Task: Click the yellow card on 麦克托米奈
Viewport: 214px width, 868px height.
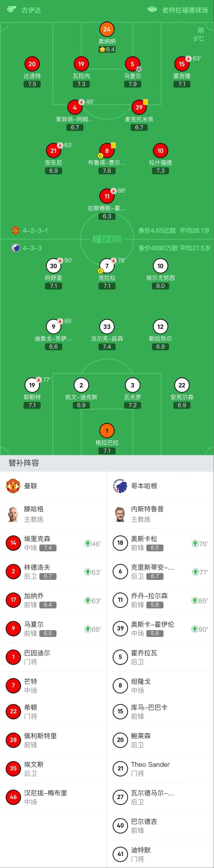Action: coord(146,101)
